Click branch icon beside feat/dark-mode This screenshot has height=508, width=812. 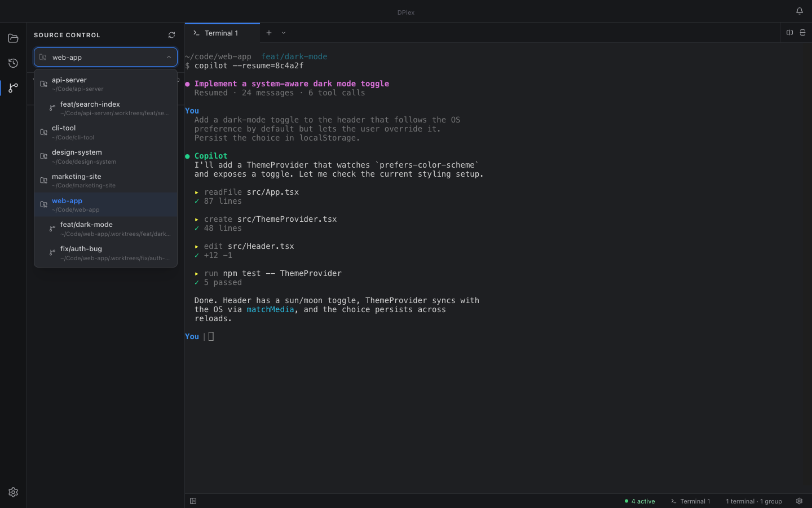coord(52,229)
